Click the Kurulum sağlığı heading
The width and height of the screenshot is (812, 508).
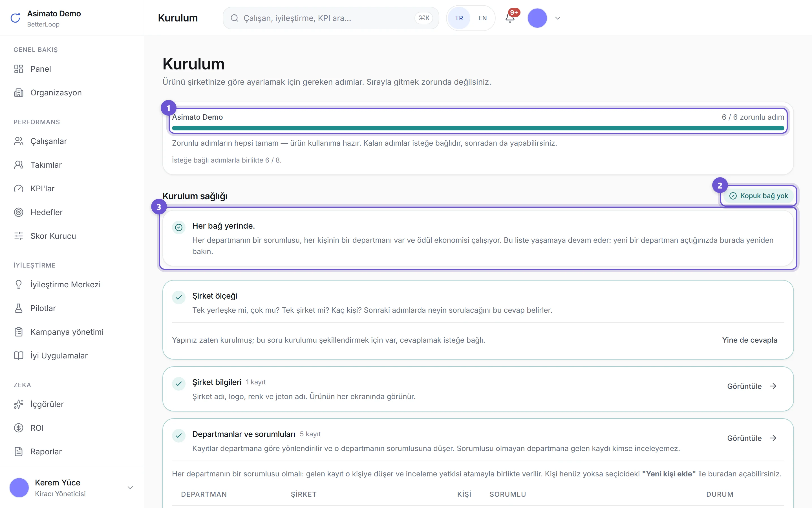point(195,196)
